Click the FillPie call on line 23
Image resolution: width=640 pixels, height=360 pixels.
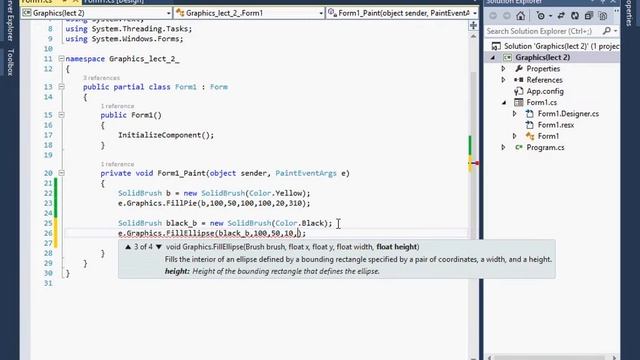214,203
